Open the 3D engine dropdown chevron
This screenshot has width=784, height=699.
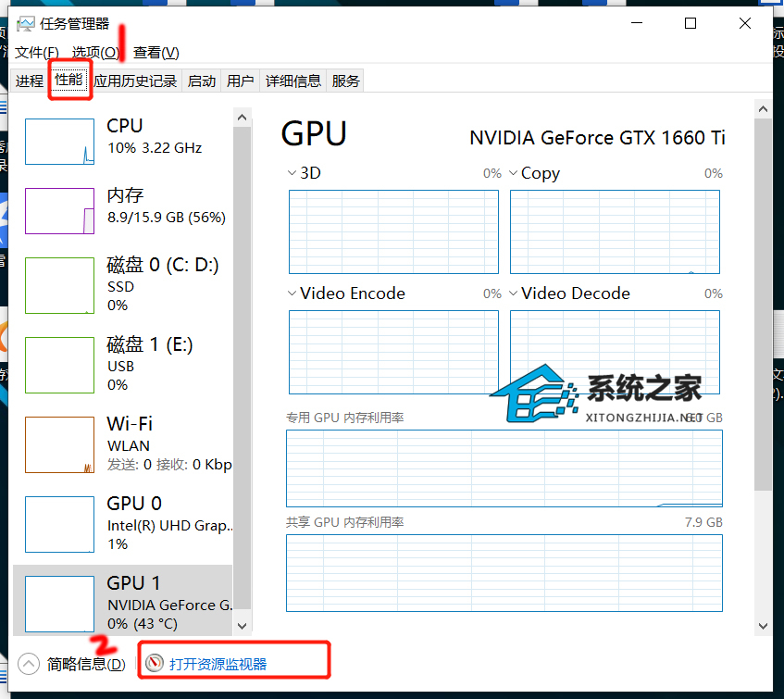[x=292, y=173]
